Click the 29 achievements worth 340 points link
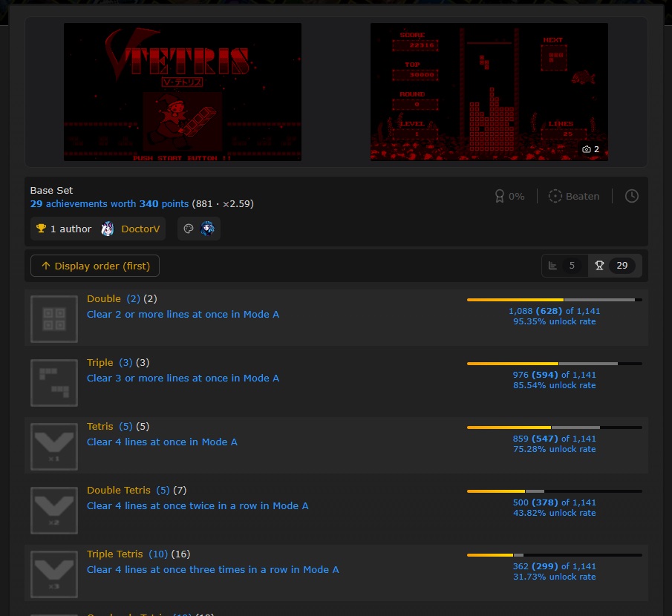 109,203
